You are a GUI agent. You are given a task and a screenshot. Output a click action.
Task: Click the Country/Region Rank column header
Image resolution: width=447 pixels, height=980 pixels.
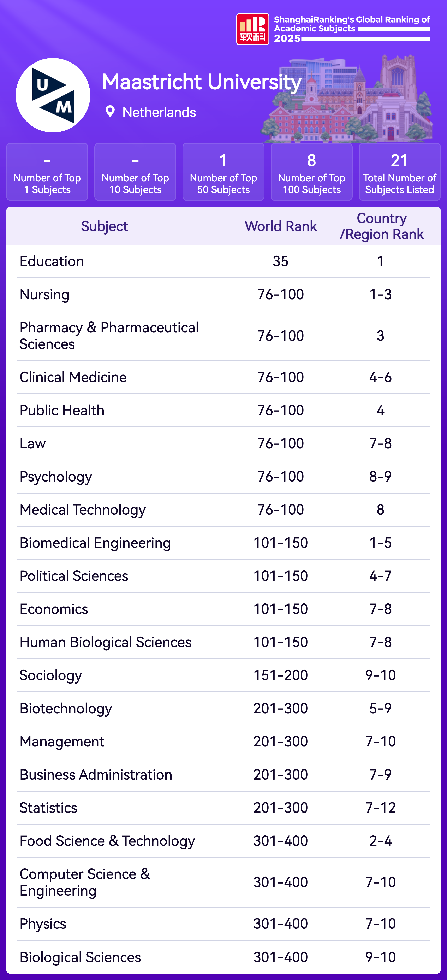coord(381,226)
